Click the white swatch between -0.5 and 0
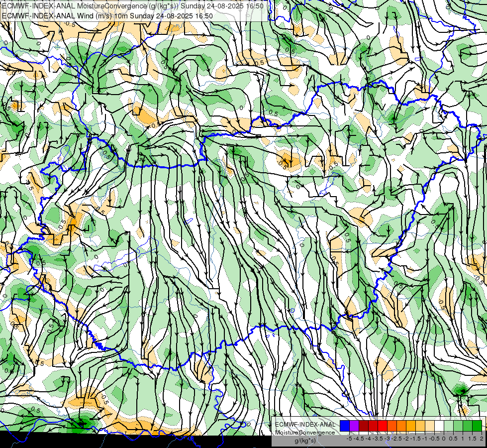 [439, 426]
